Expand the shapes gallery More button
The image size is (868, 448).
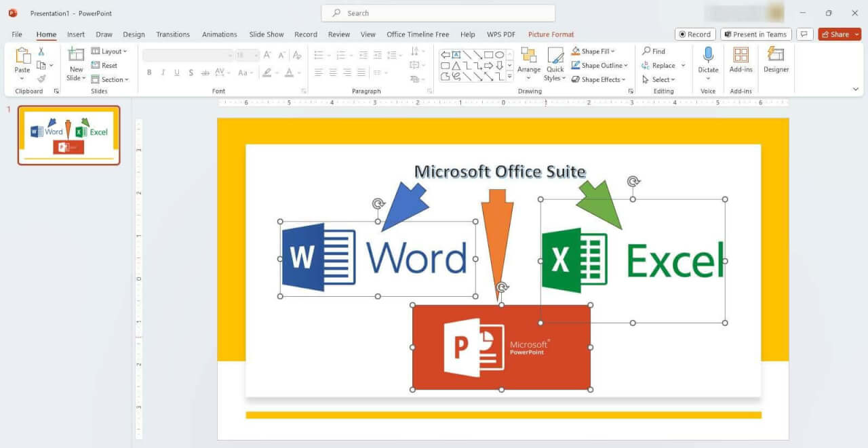(x=510, y=77)
